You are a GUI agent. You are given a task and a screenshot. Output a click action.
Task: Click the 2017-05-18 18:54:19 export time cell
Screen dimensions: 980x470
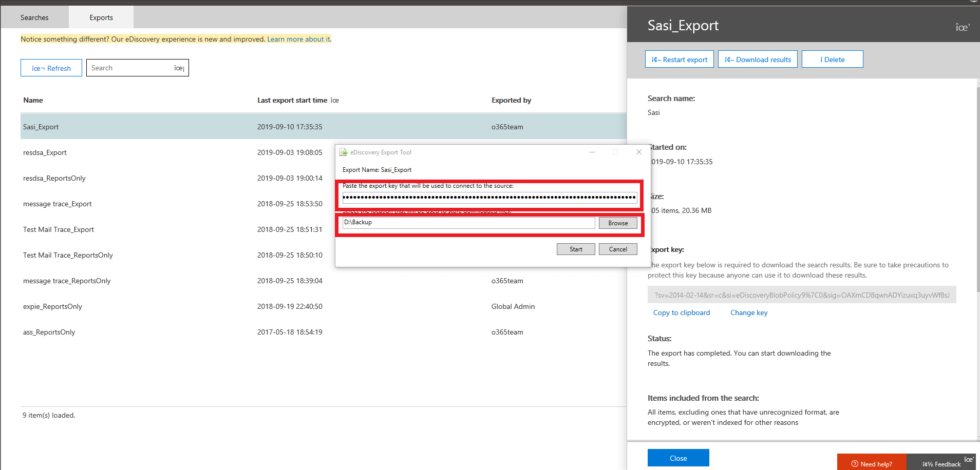290,332
